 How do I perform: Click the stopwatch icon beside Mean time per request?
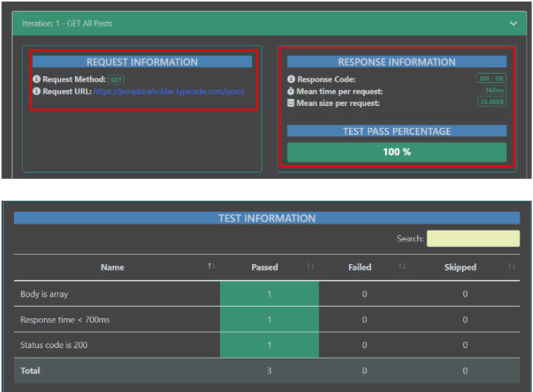point(291,92)
